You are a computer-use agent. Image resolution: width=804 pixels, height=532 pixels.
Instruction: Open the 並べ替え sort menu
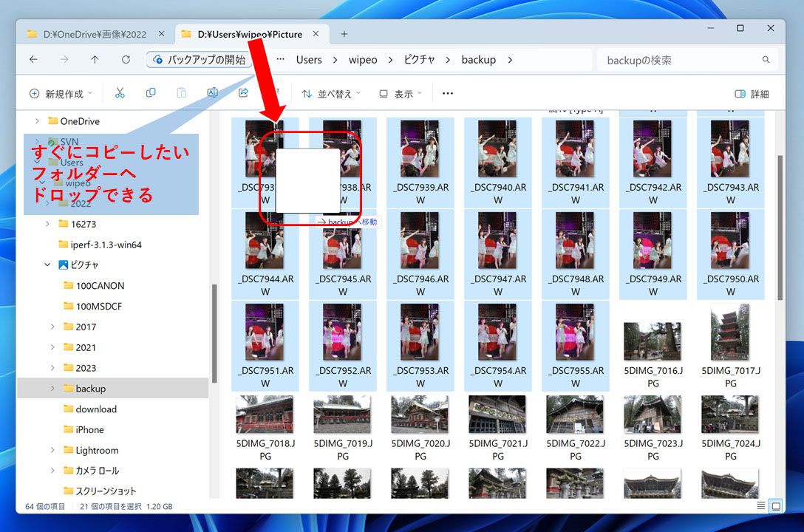point(331,94)
